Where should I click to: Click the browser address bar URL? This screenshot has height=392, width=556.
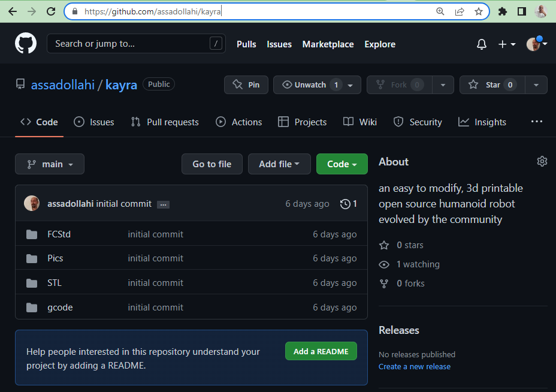pyautogui.click(x=152, y=11)
